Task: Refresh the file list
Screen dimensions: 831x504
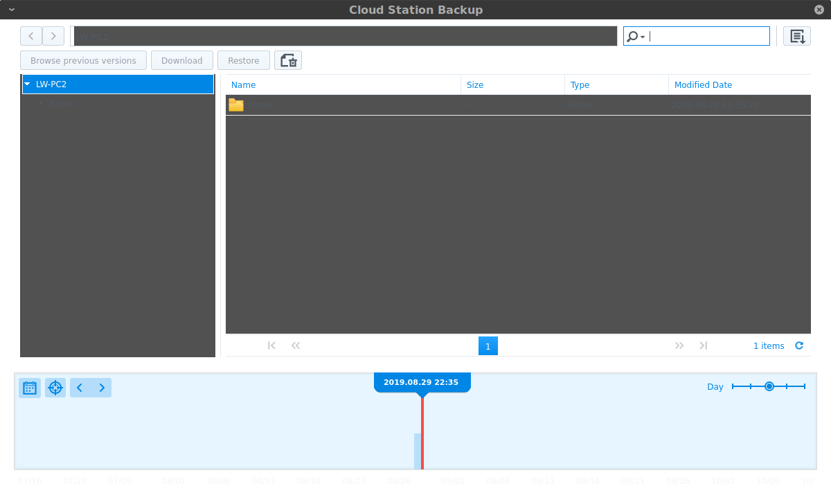Action: (x=799, y=345)
